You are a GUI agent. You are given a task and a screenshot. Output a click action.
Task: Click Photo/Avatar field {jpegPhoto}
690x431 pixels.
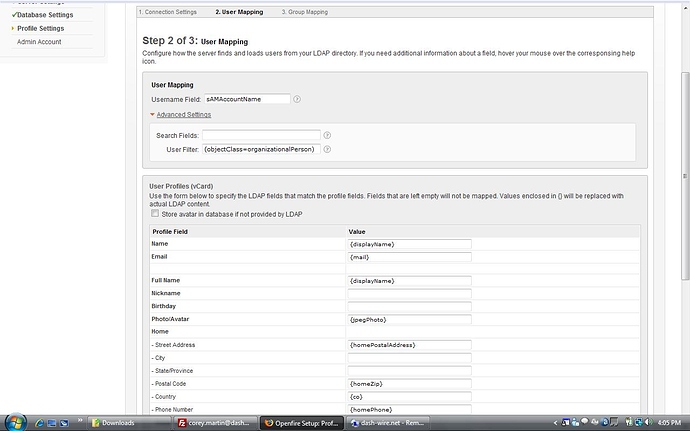[409, 319]
